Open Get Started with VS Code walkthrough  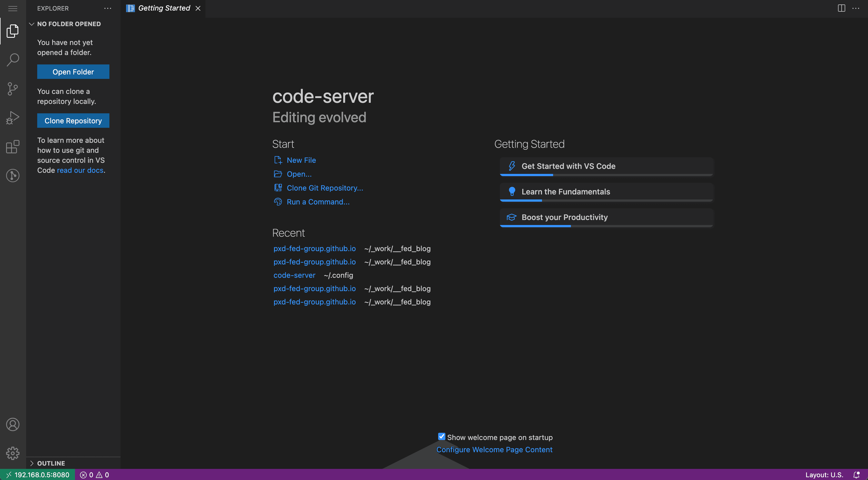point(606,166)
